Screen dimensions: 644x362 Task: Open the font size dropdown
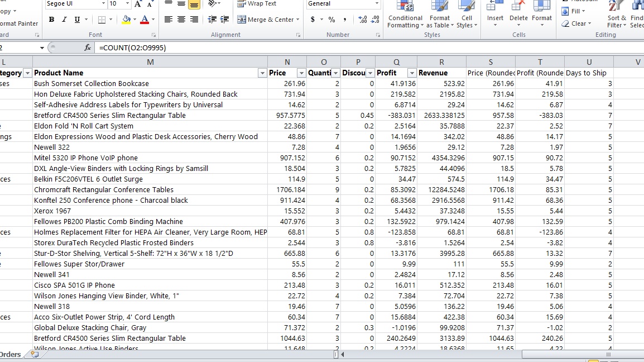[127, 4]
